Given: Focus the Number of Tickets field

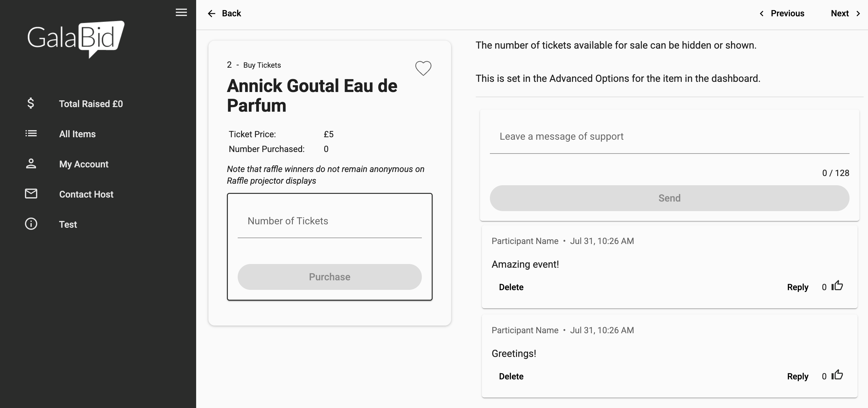Looking at the screenshot, I should tap(329, 221).
